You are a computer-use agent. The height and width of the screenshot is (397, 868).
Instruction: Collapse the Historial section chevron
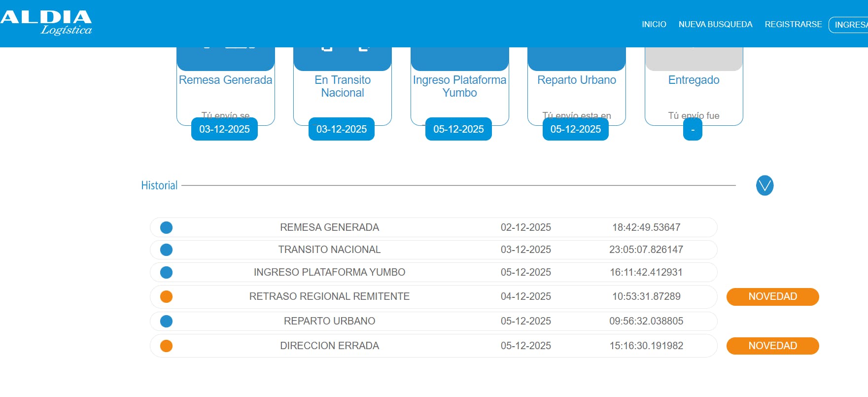764,185
